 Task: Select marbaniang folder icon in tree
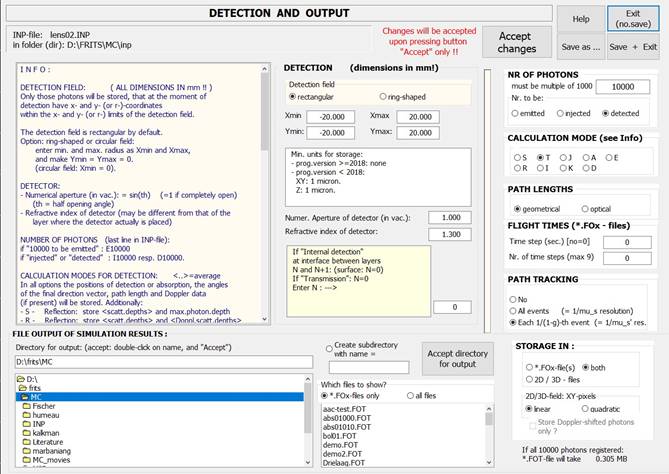(x=27, y=451)
